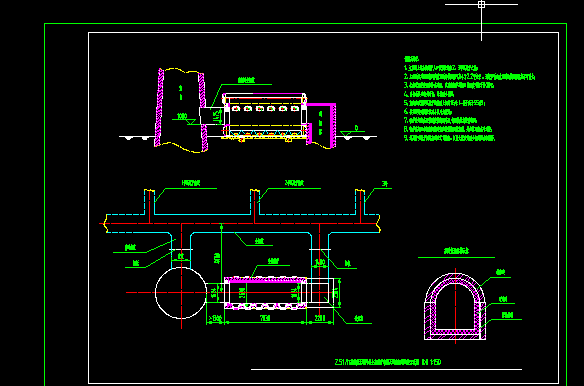Select the drawing title text above the bottom underline
584x386 pixels.
tap(388, 362)
